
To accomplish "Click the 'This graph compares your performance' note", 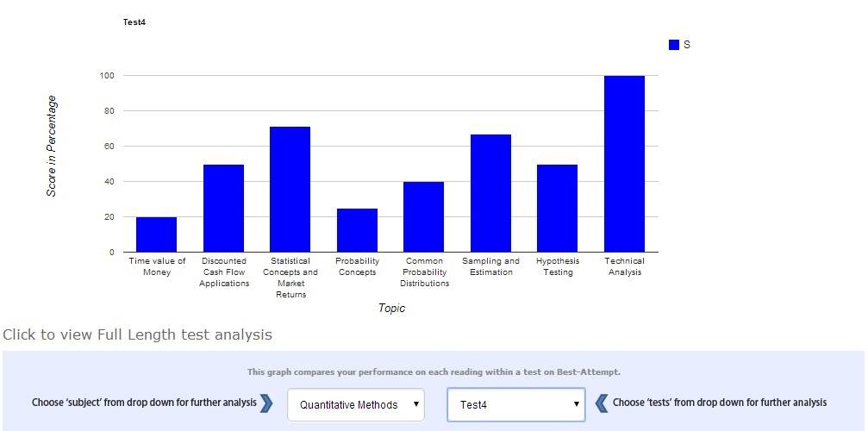I will (x=434, y=372).
